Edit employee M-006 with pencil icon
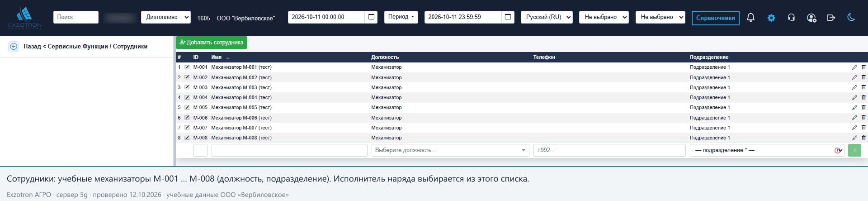 click(854, 118)
